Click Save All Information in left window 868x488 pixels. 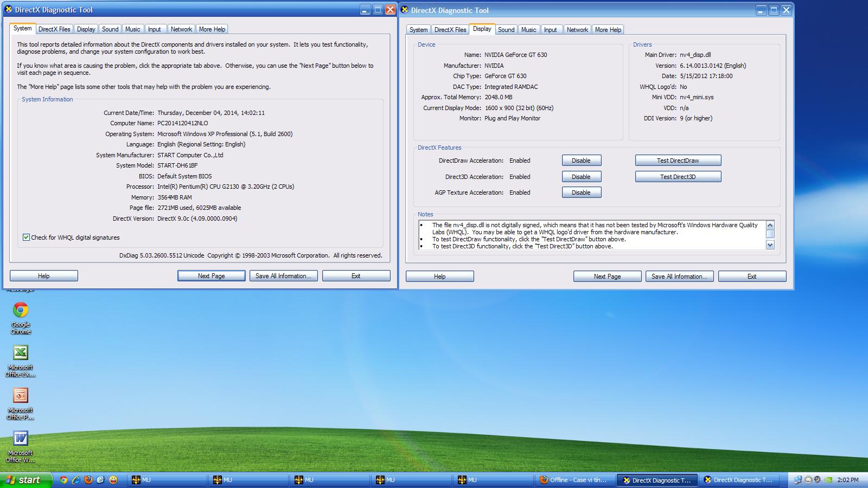[x=283, y=276]
